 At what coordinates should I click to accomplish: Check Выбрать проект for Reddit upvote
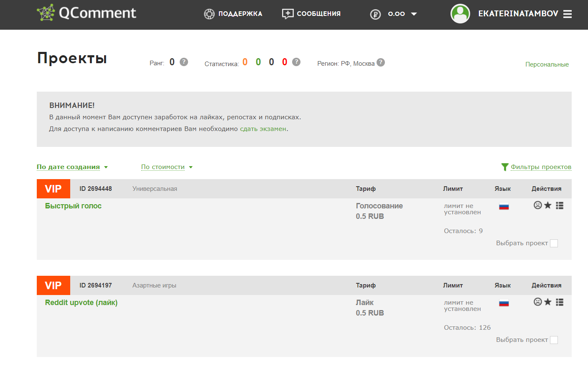(x=554, y=340)
